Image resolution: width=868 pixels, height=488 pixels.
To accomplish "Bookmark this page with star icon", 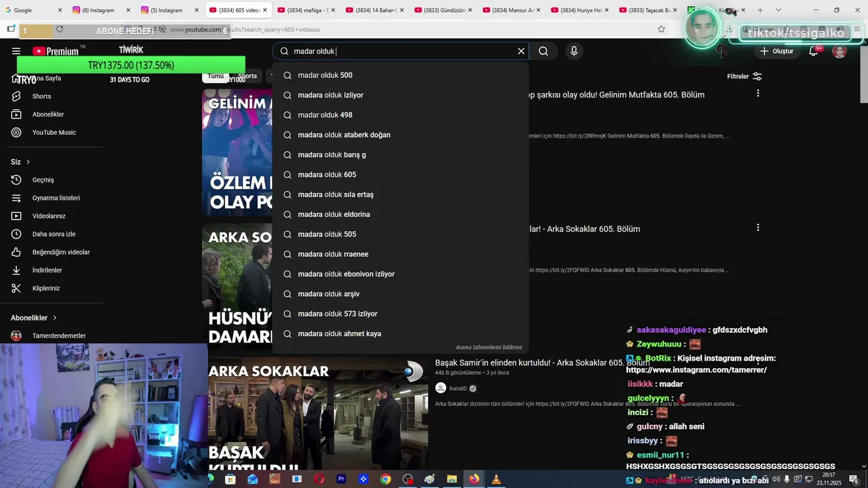I will pyautogui.click(x=661, y=29).
